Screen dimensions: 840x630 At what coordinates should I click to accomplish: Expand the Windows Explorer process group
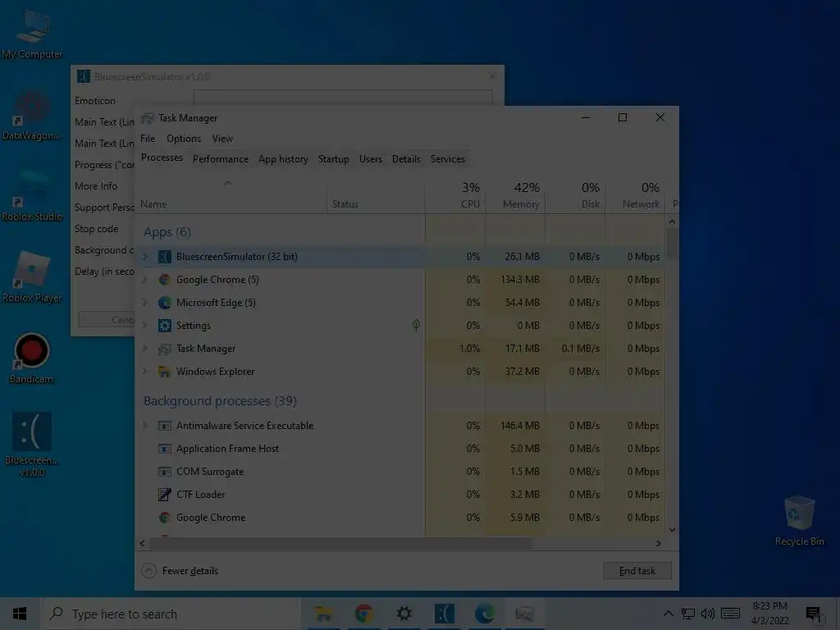pos(144,372)
